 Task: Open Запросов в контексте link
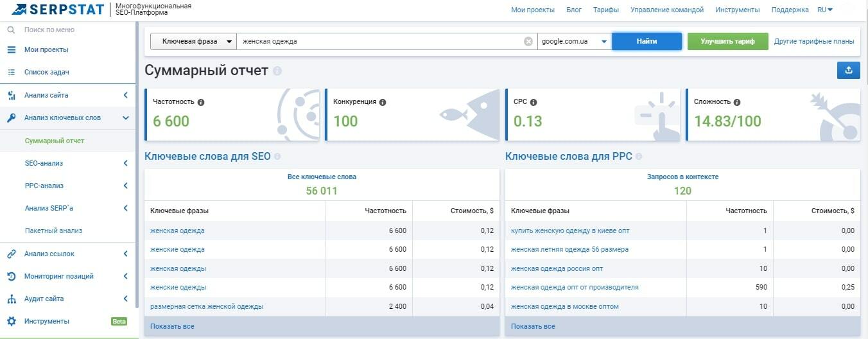pos(682,177)
